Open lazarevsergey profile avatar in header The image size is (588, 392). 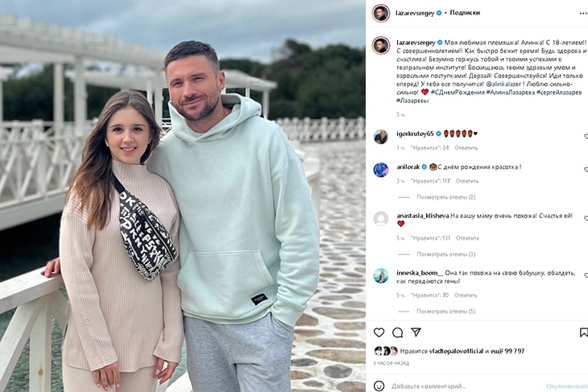tap(381, 13)
